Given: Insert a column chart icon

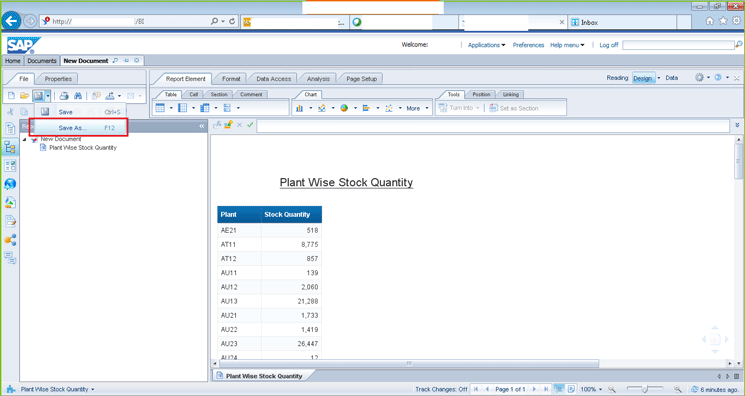Looking at the screenshot, I should click(300, 108).
